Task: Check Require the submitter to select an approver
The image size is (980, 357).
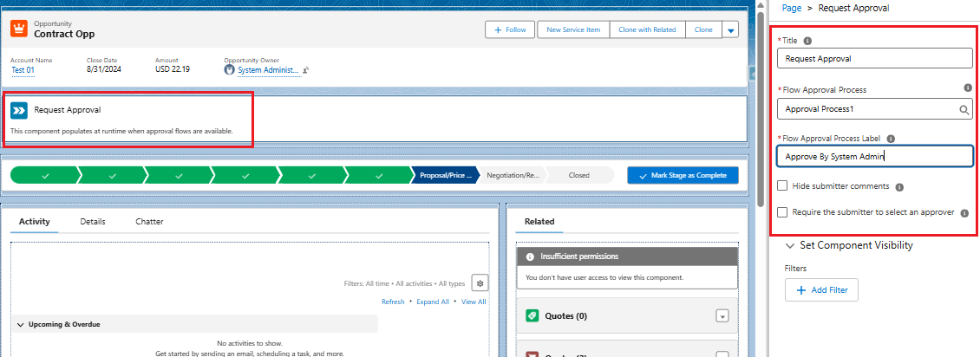Action: click(782, 211)
